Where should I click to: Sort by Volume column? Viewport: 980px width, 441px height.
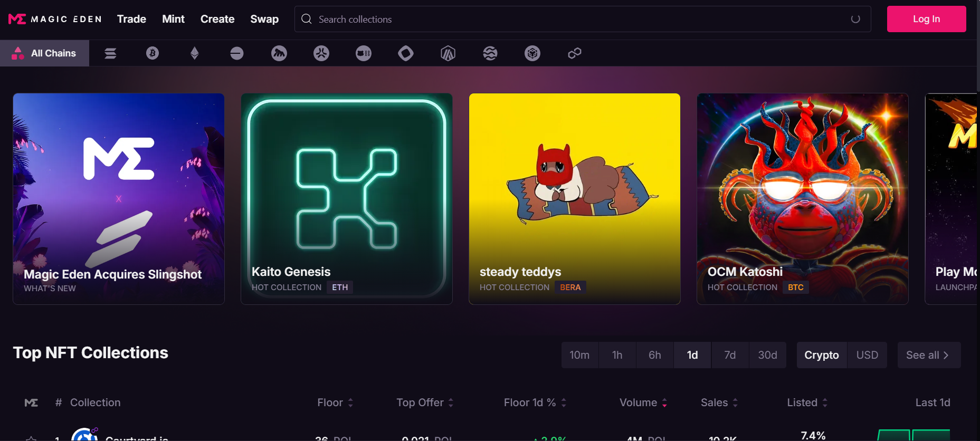tap(643, 402)
